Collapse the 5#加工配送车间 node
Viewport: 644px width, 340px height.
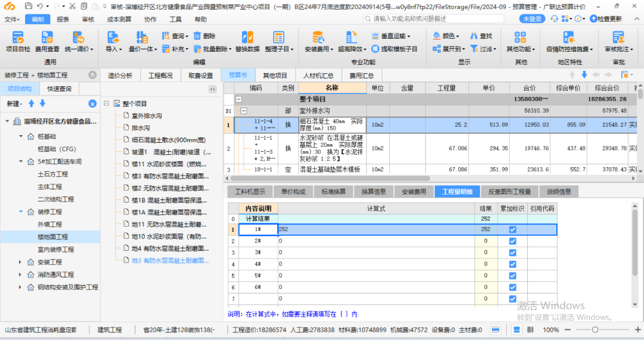[20, 161]
